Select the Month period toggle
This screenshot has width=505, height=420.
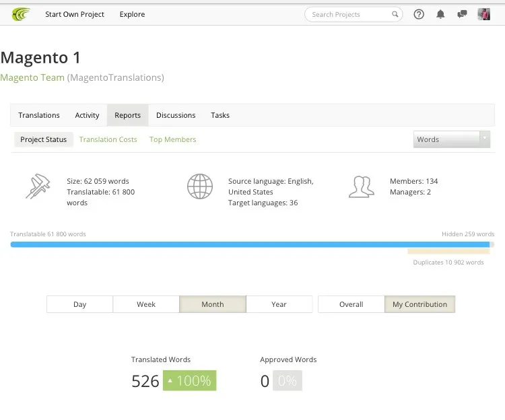click(x=213, y=304)
